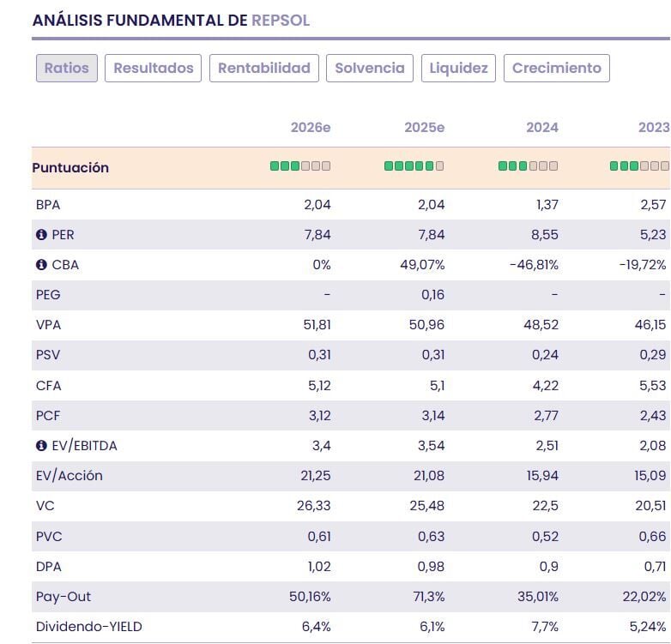Click the 2025e score rating squares
The width and height of the screenshot is (671, 644).
(x=414, y=166)
